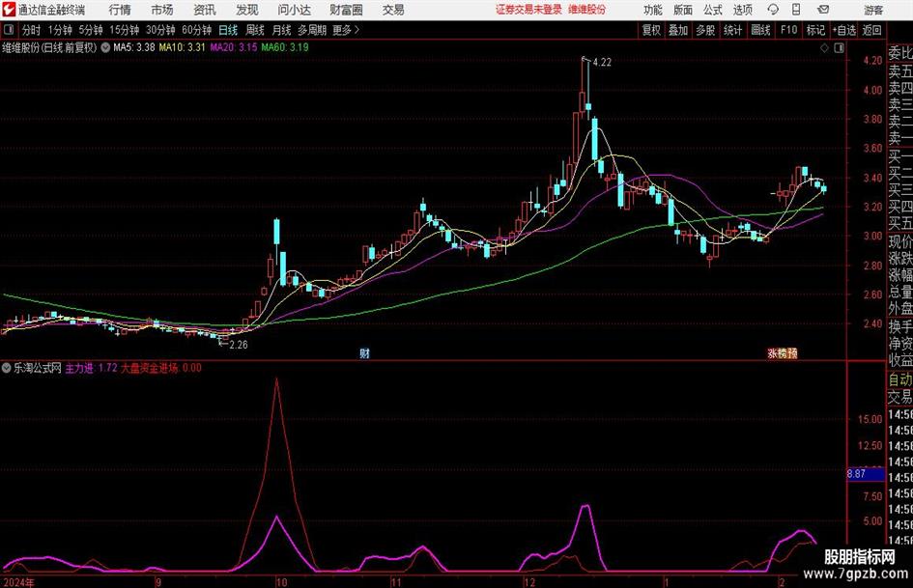Click the red 维维股份 stock name link
This screenshot has height=588, width=913.
point(587,10)
